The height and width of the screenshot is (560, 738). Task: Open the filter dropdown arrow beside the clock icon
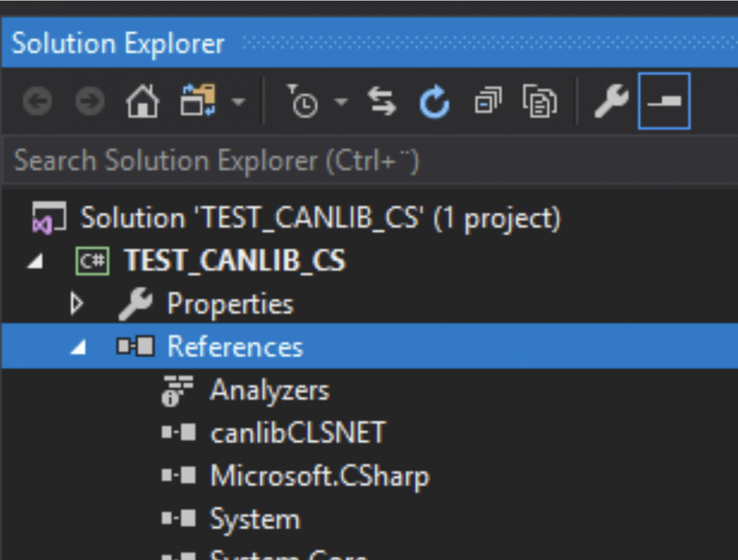pyautogui.click(x=342, y=102)
